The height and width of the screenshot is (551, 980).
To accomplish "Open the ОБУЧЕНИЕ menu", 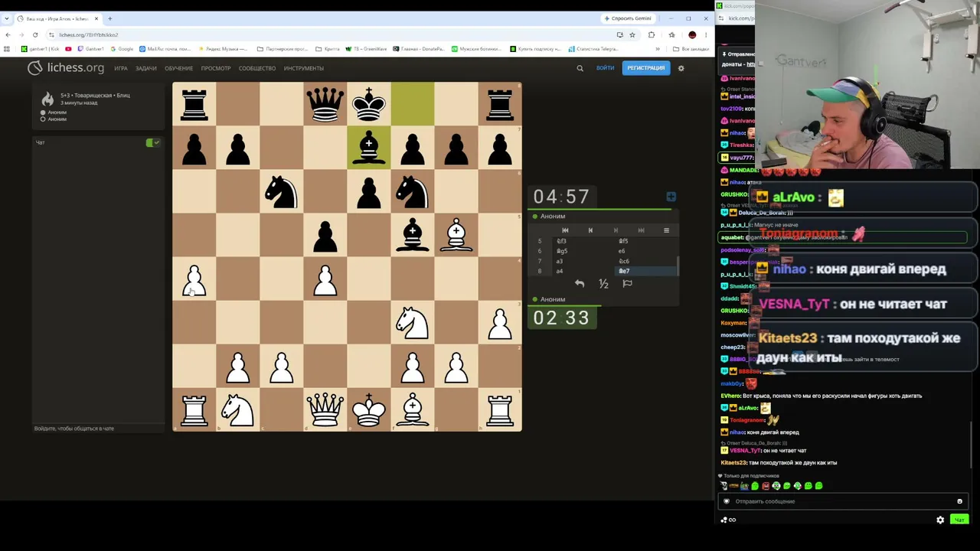I will [x=178, y=68].
